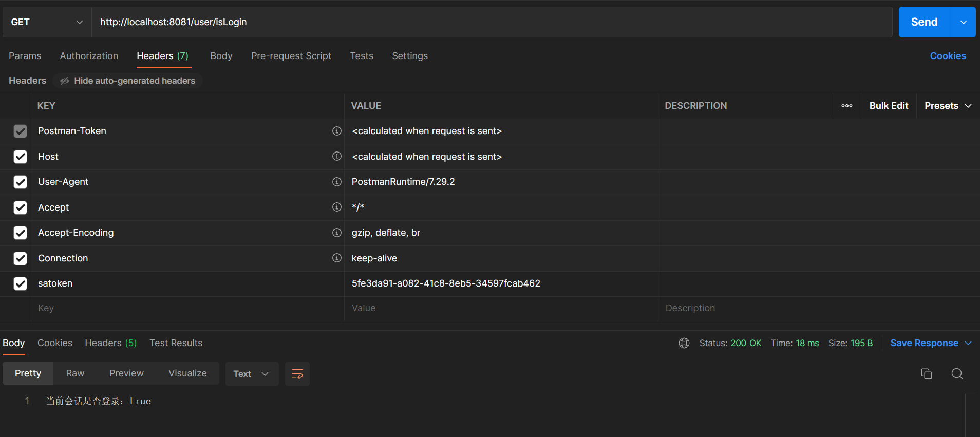Search within the response body

(x=957, y=374)
